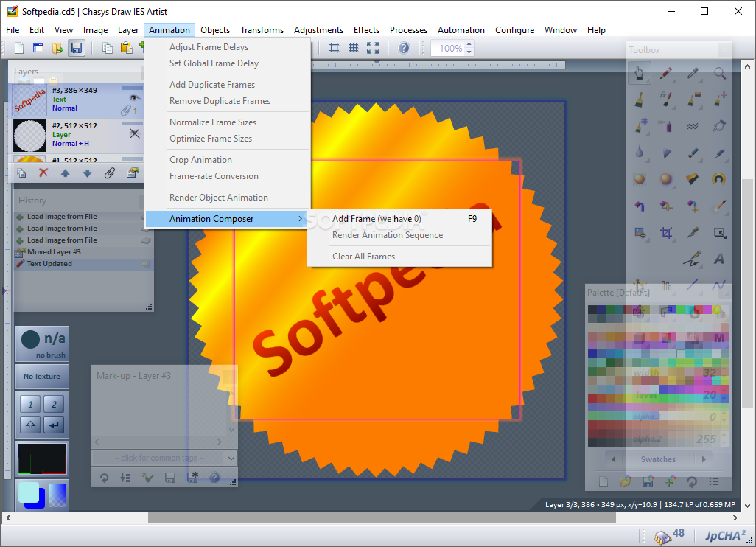This screenshot has width=756, height=547.
Task: Select the crop tool in Toolbox
Action: [x=666, y=233]
